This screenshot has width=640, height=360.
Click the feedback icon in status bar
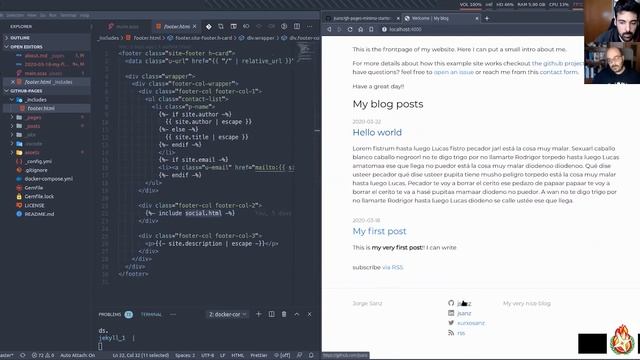click(299, 356)
